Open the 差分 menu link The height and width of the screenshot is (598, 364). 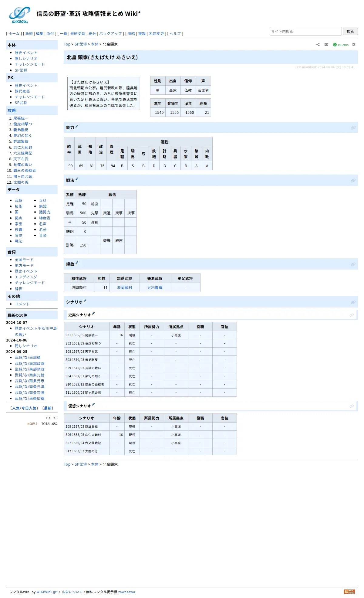pos(92,34)
